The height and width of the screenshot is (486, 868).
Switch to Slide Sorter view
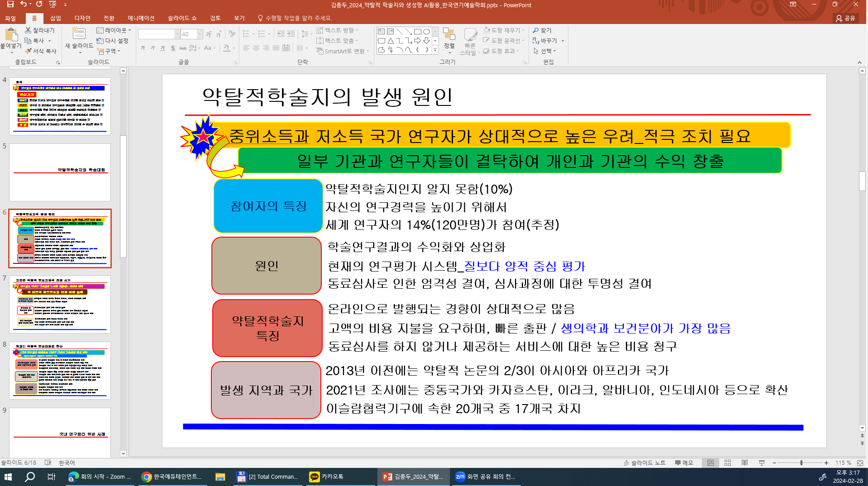coord(728,462)
